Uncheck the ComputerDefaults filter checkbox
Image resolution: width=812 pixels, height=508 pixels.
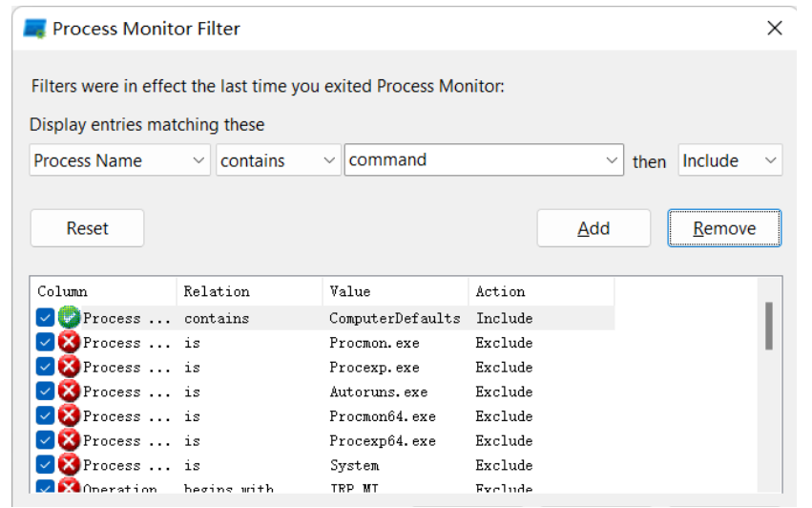point(45,318)
